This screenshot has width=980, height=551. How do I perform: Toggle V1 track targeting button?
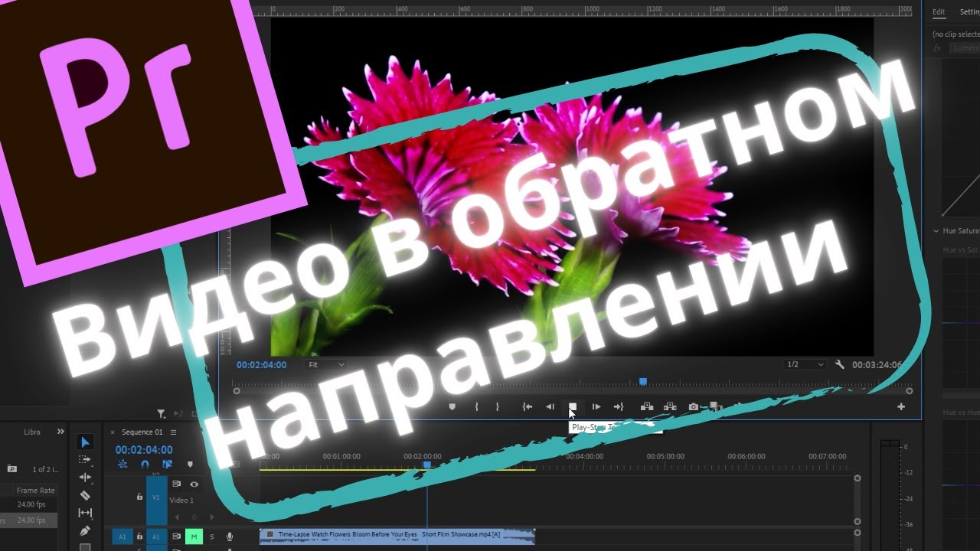[x=156, y=497]
